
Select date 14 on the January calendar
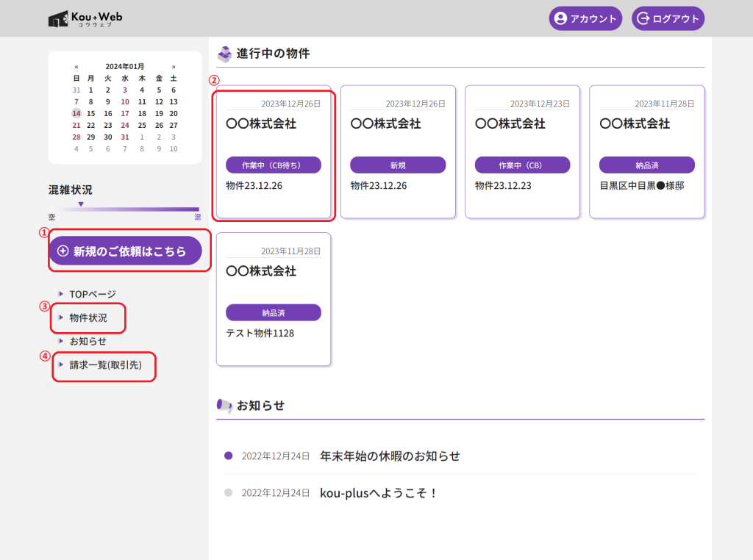click(76, 113)
